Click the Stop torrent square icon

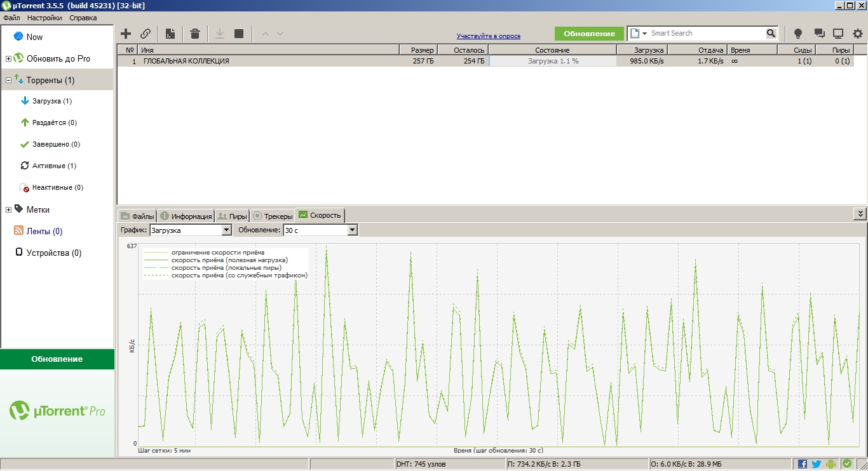pyautogui.click(x=239, y=34)
